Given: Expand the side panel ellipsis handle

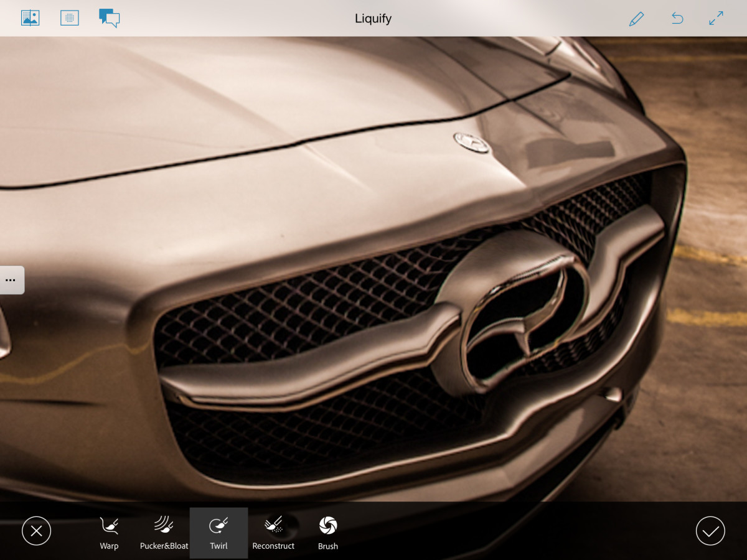Looking at the screenshot, I should pyautogui.click(x=11, y=280).
